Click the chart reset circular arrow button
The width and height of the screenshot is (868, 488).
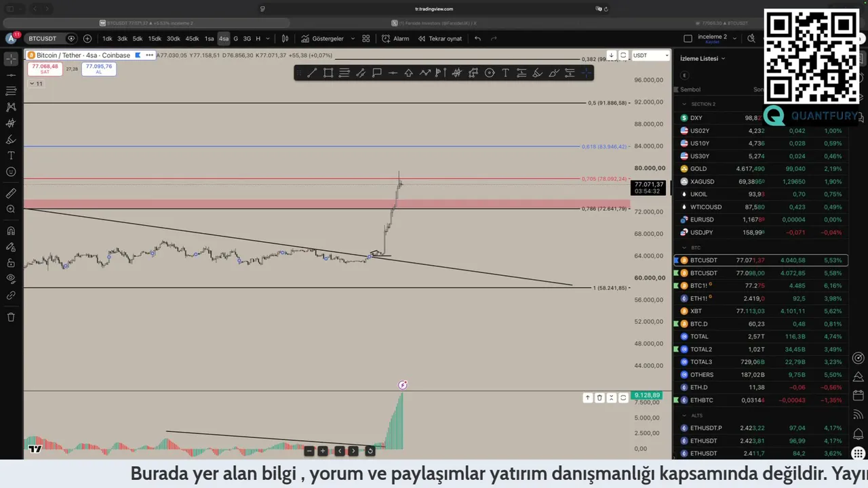tap(370, 451)
